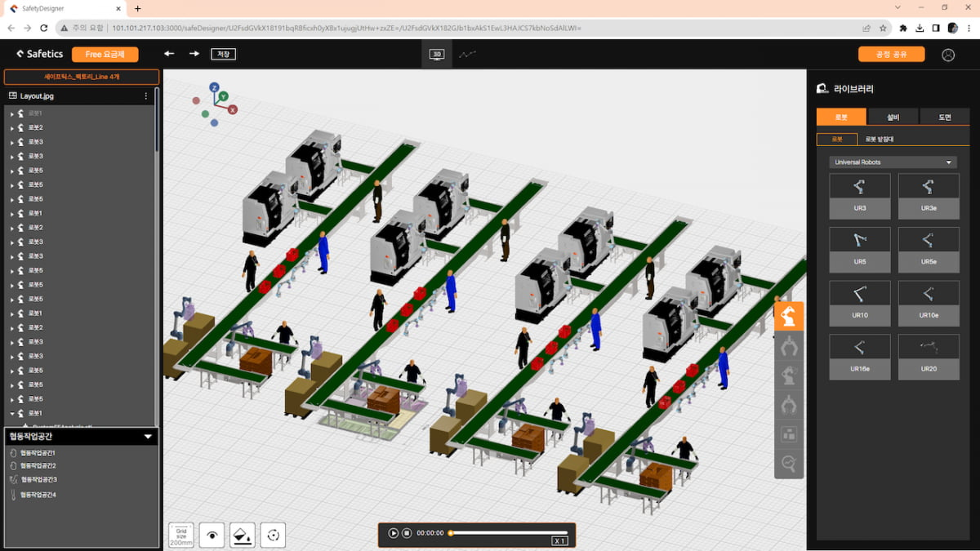The height and width of the screenshot is (551, 980).
Task: Open the analysis chart magnifier tool
Action: pos(789,464)
